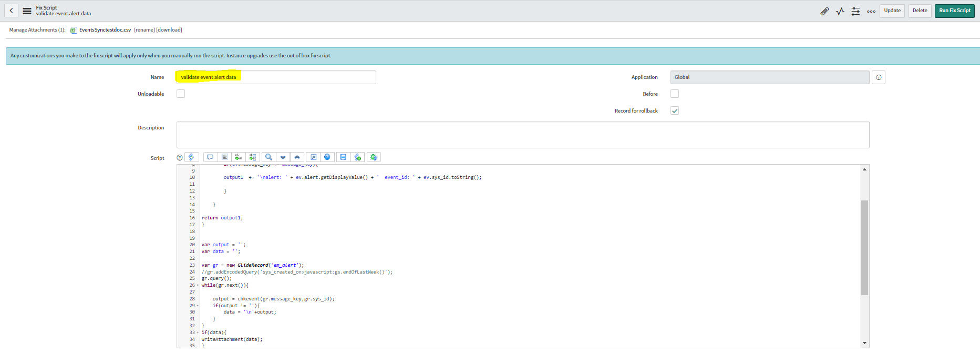980x353 pixels.
Task: Click the paperclip attachments icon
Action: pyautogui.click(x=824, y=11)
